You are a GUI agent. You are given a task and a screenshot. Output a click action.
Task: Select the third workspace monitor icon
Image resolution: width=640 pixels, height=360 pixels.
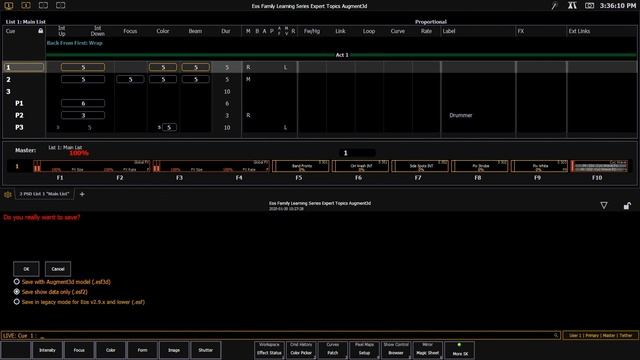(43, 5)
